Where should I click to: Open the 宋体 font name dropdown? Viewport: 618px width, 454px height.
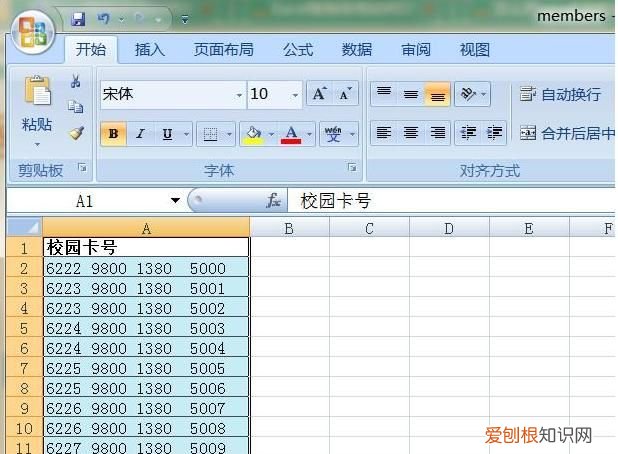239,95
